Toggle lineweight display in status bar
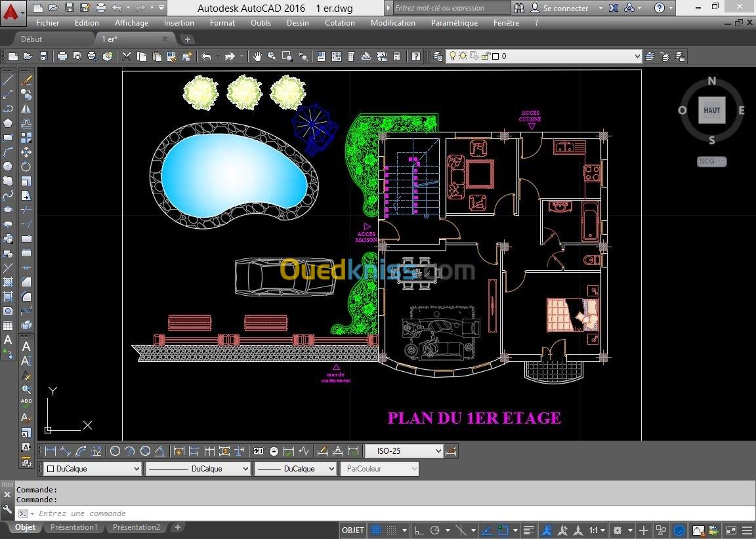The height and width of the screenshot is (539, 756). (529, 530)
